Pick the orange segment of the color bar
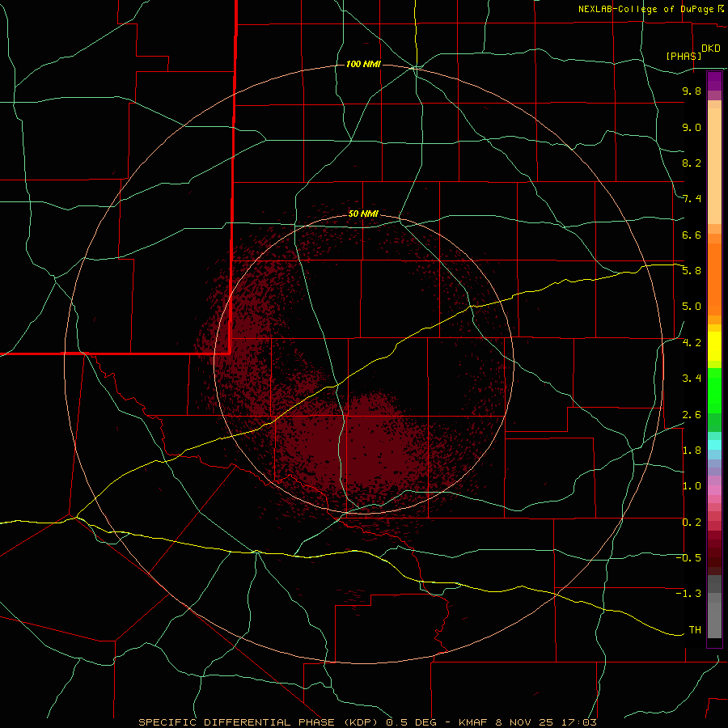728x728 pixels. click(x=714, y=279)
